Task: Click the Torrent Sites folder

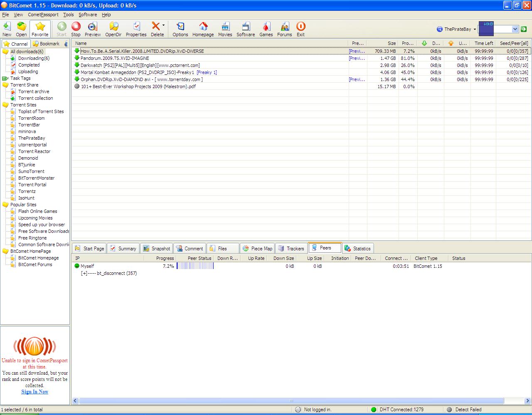Action: click(x=23, y=105)
